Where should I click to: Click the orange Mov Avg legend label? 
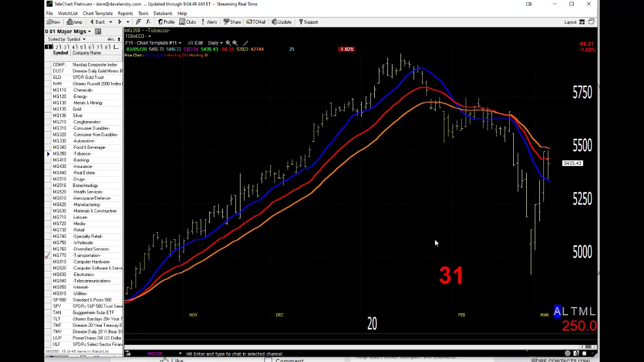tap(198, 55)
